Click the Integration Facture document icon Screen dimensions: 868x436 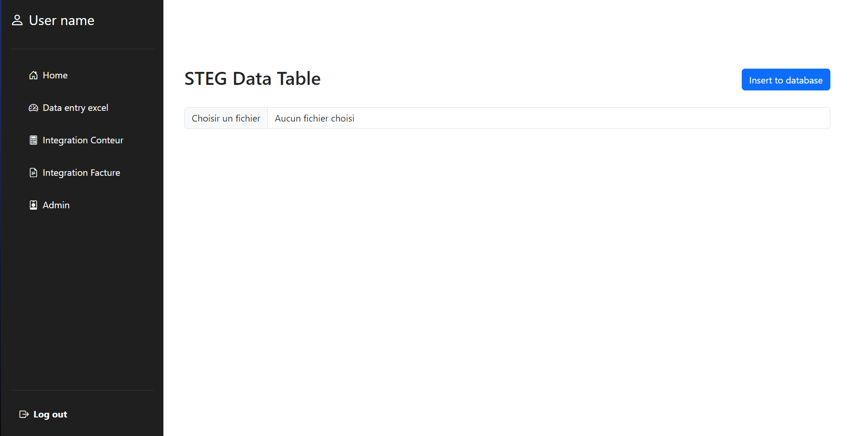(x=33, y=173)
